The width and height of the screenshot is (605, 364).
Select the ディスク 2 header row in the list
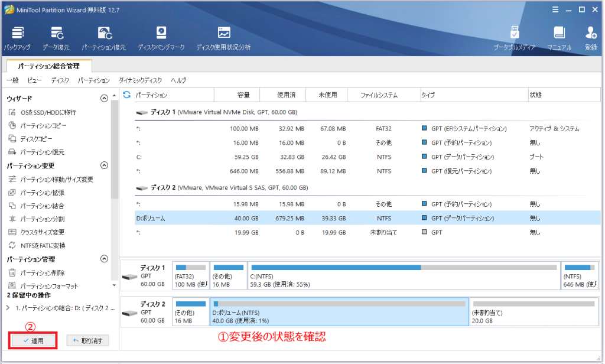click(x=367, y=187)
